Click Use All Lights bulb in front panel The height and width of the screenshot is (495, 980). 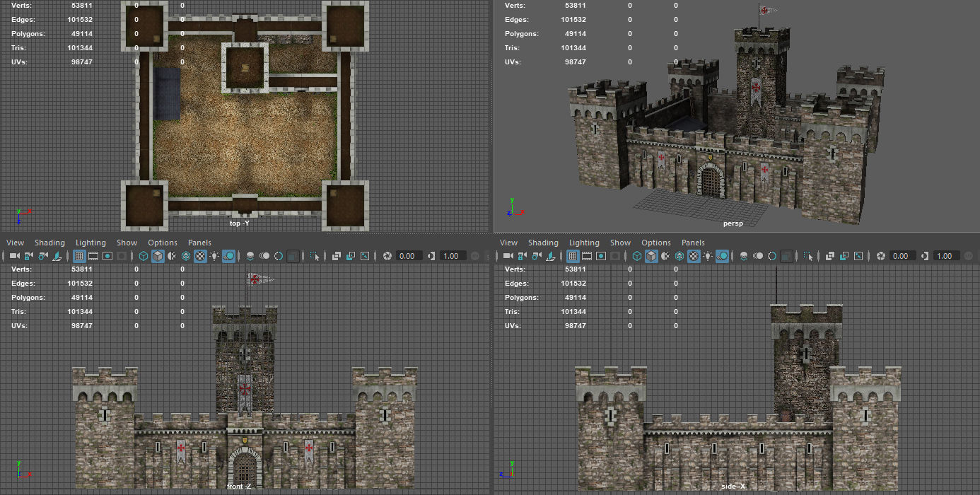215,256
